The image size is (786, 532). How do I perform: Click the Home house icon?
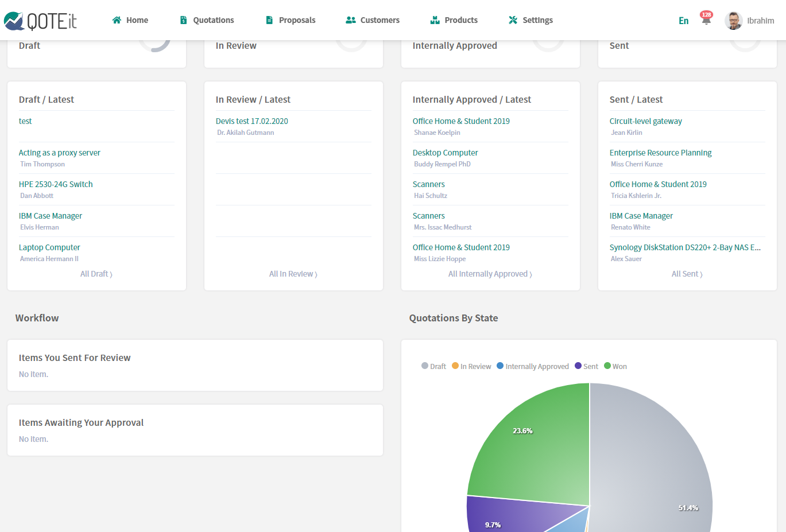[117, 20]
